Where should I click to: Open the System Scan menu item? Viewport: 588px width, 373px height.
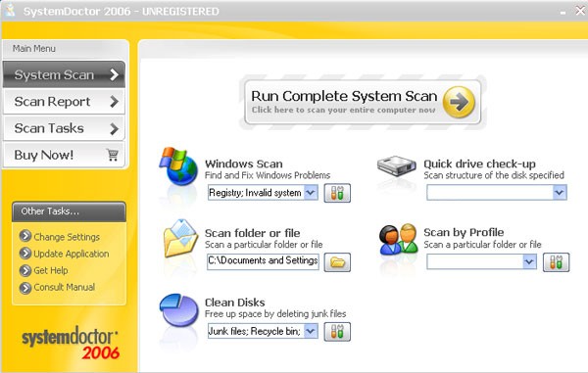pos(64,74)
